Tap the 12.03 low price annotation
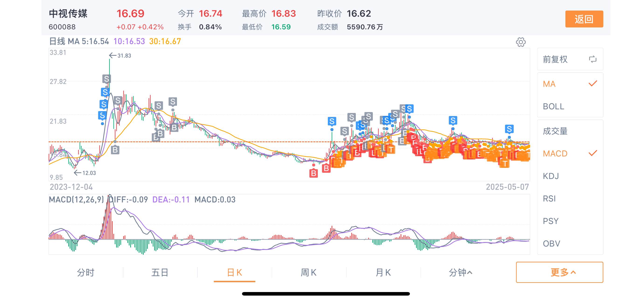The height and width of the screenshot is (296, 644). pyautogui.click(x=85, y=173)
